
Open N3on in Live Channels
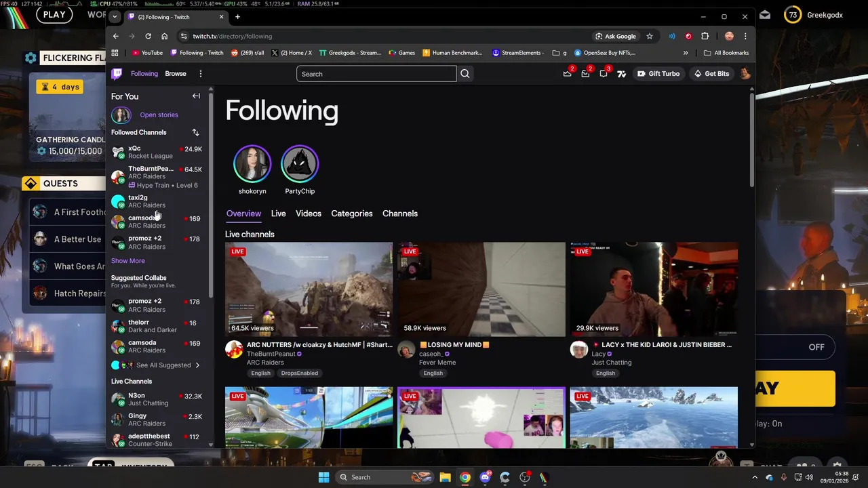tap(157, 400)
